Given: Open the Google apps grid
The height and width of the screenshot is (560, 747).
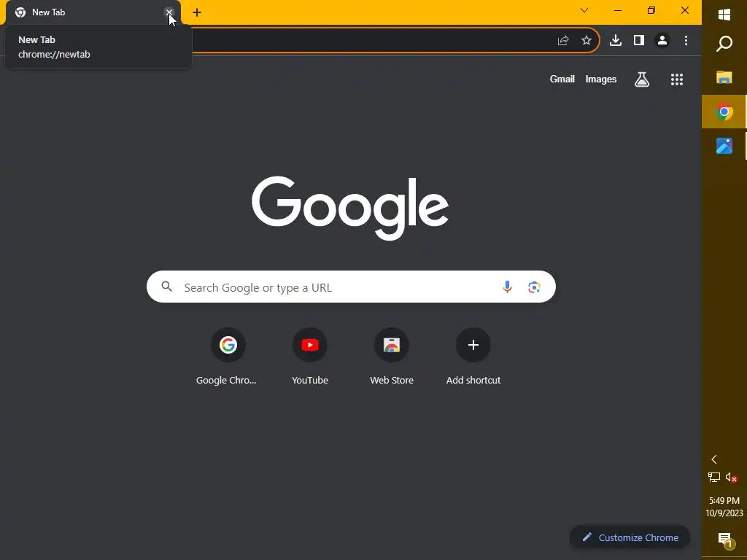Looking at the screenshot, I should [677, 79].
